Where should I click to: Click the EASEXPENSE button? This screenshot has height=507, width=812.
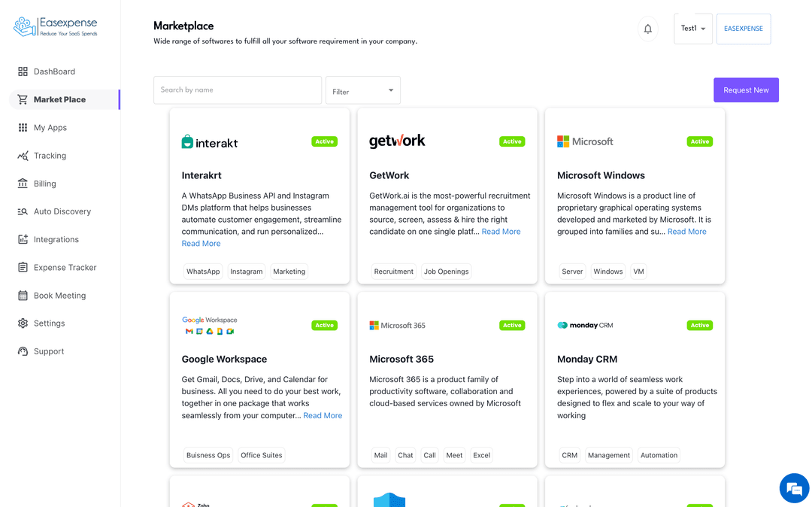pyautogui.click(x=743, y=29)
